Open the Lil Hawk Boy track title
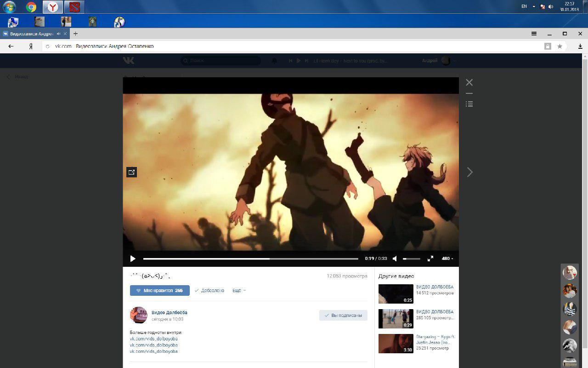This screenshot has height=368, width=588. coord(351,61)
